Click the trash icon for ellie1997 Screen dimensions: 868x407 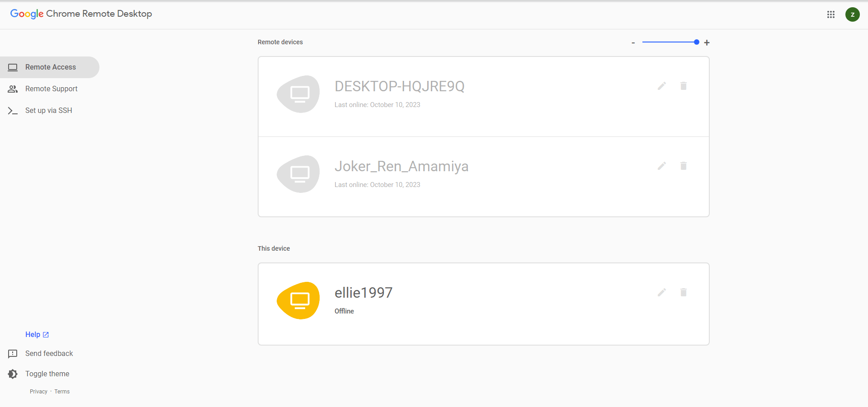point(683,292)
